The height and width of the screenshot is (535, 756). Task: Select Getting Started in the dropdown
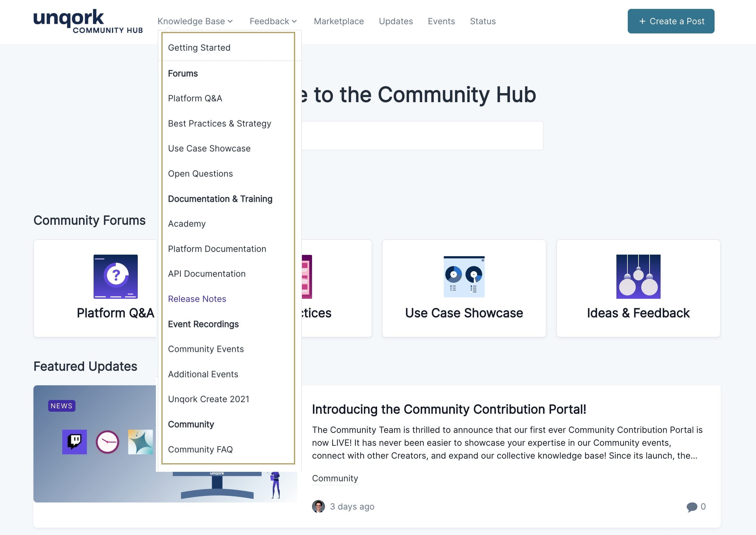(199, 48)
